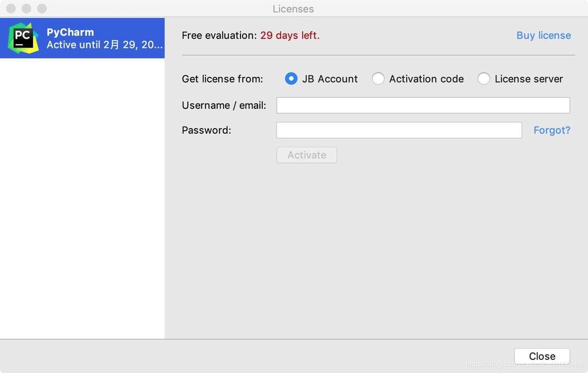The image size is (588, 373).
Task: Open the Buy license link
Action: 543,36
